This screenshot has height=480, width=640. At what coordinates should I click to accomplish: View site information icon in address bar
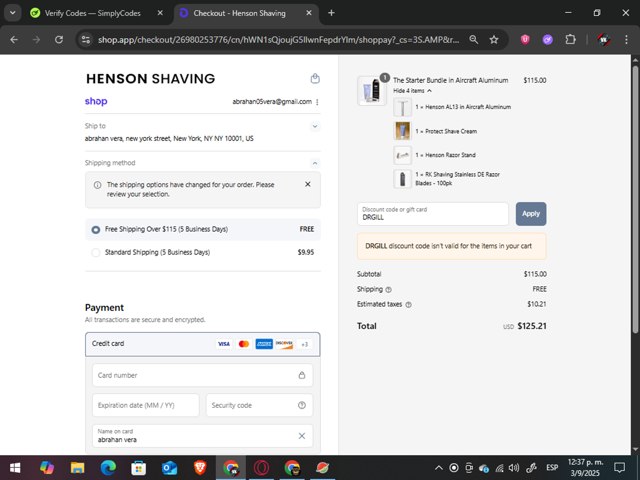pos(86,40)
